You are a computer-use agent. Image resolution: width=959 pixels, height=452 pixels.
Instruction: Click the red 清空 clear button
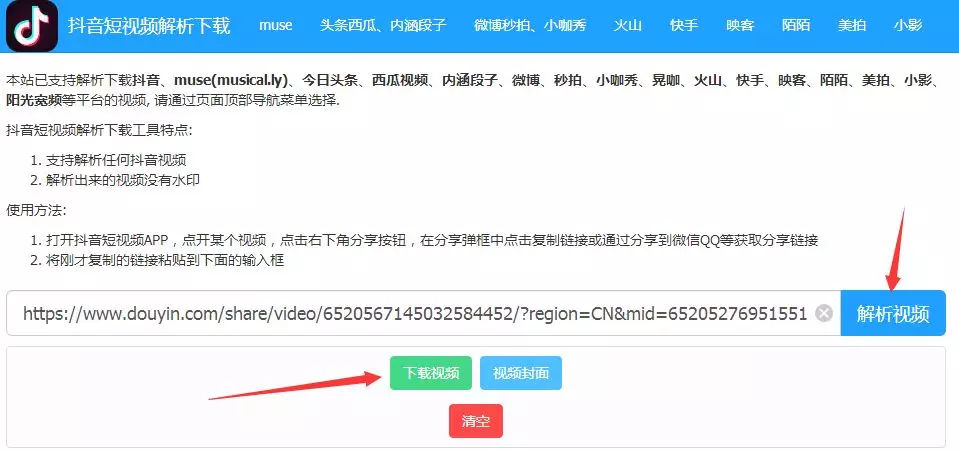pyautogui.click(x=476, y=421)
